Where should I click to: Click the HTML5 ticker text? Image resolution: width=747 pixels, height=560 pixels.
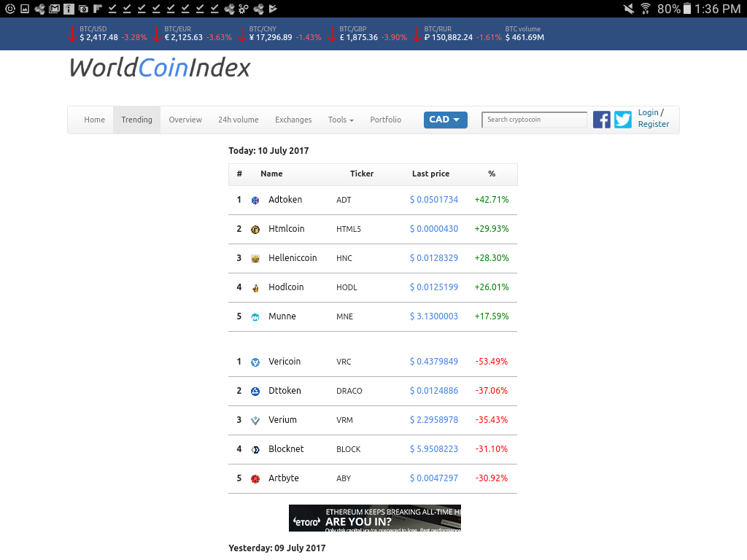click(x=348, y=229)
